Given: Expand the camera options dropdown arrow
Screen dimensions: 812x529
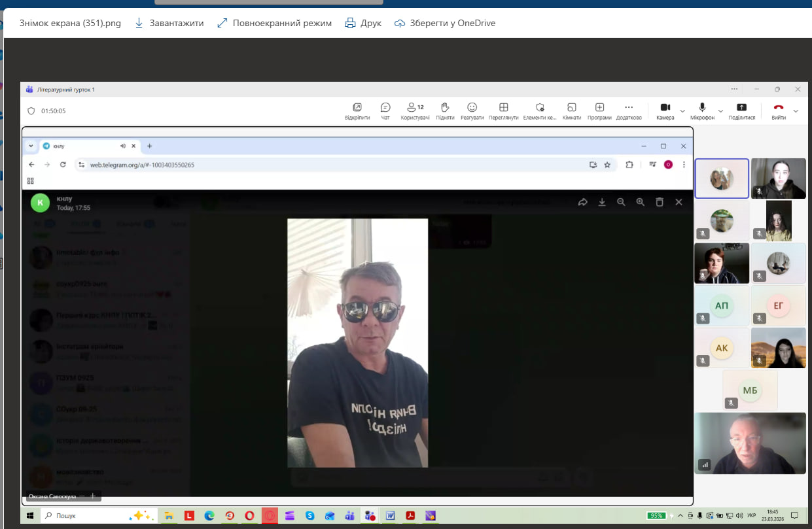Looking at the screenshot, I should pyautogui.click(x=682, y=111).
